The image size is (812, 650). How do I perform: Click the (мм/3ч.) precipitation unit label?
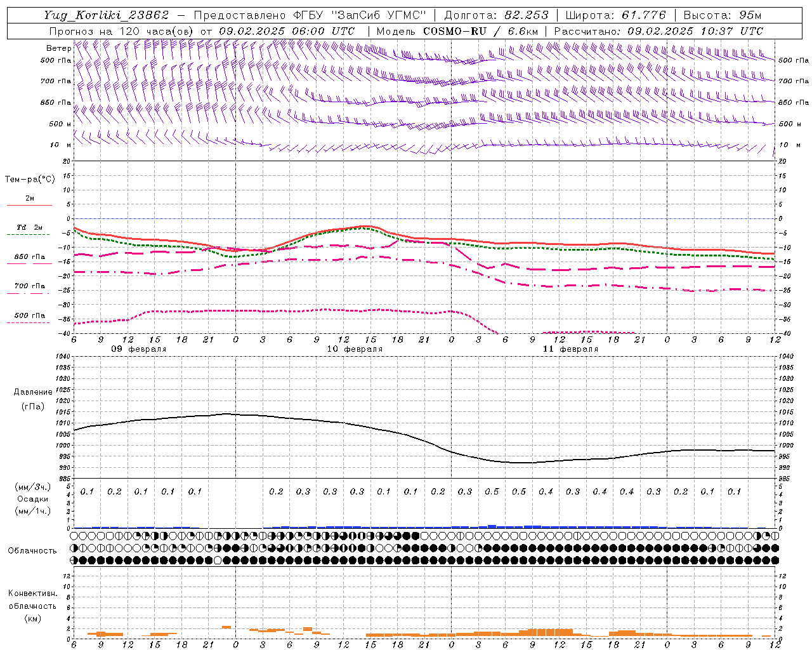(x=33, y=487)
